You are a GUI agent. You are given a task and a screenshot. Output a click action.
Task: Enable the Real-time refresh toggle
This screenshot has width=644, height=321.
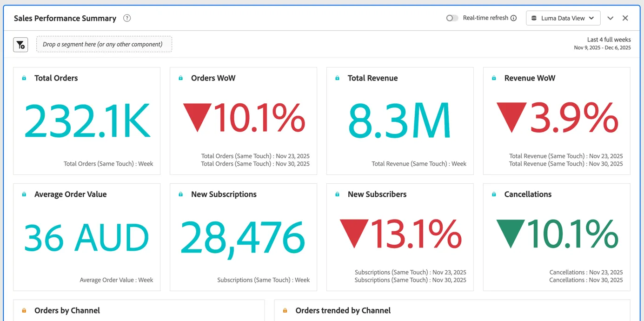click(x=452, y=18)
